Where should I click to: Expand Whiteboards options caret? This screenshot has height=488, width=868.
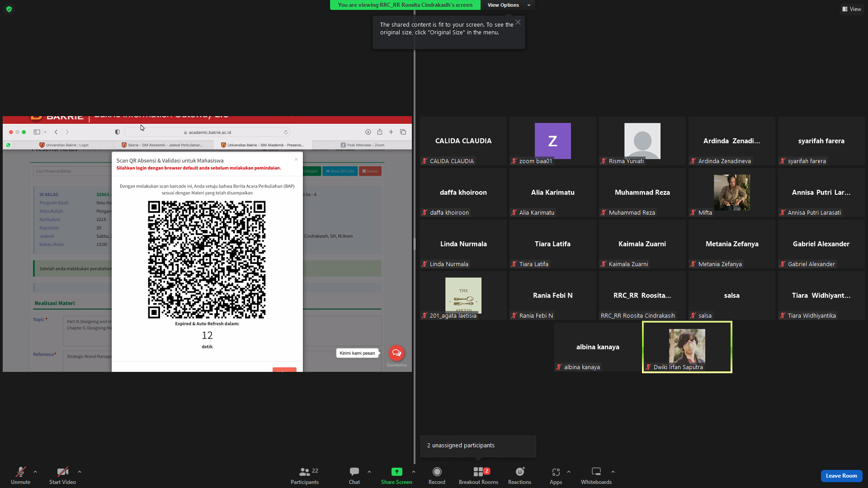pos(613,472)
